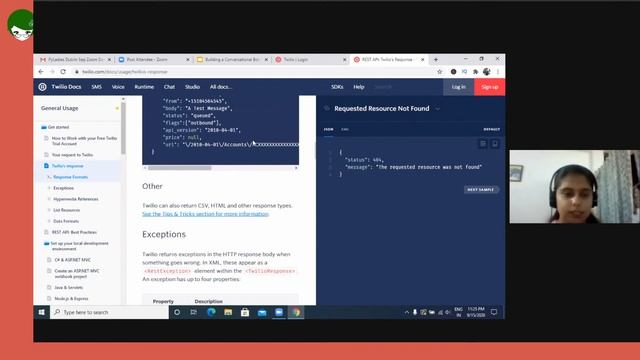Open the Chrome profile avatar
The width and height of the screenshot is (640, 360).
click(487, 71)
